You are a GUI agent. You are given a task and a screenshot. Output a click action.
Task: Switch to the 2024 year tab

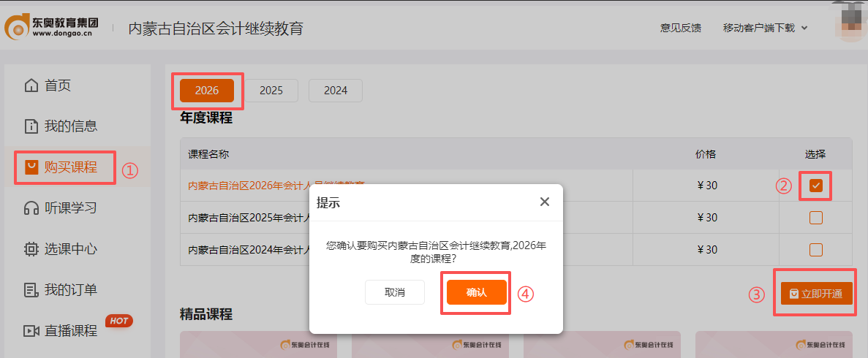(x=336, y=91)
